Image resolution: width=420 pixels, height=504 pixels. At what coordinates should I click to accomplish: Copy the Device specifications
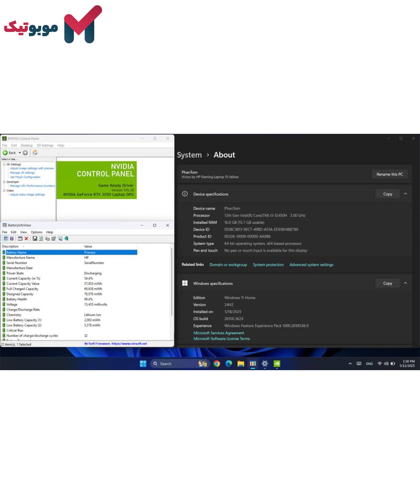click(x=387, y=194)
